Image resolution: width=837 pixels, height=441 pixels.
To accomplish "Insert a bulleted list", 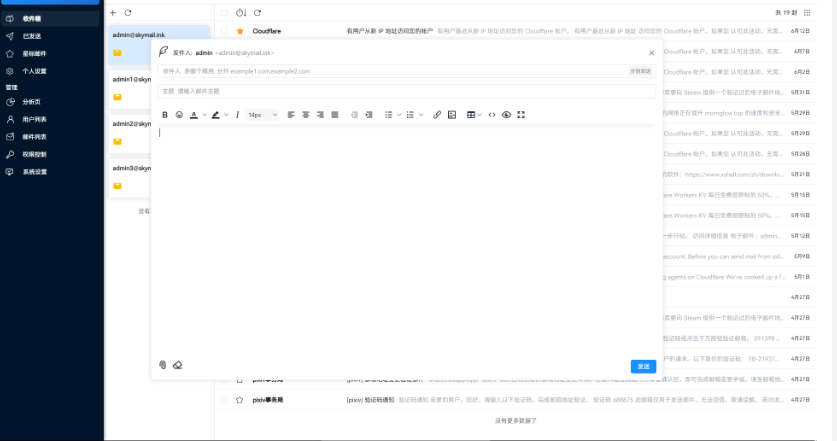I will (389, 115).
